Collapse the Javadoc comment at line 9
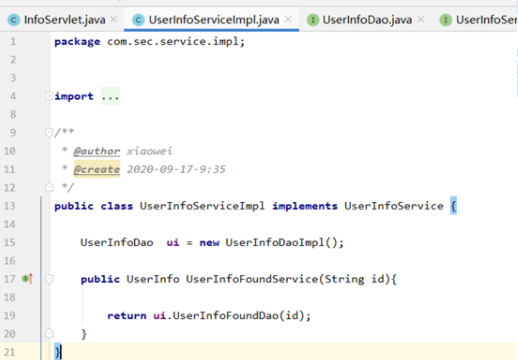 click(49, 133)
